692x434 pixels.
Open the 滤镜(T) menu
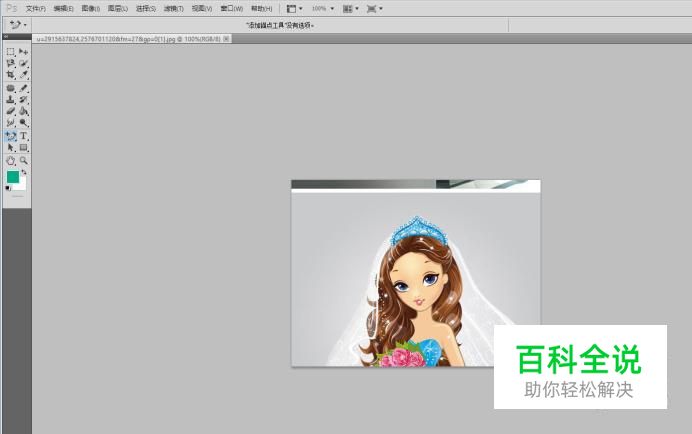(173, 8)
